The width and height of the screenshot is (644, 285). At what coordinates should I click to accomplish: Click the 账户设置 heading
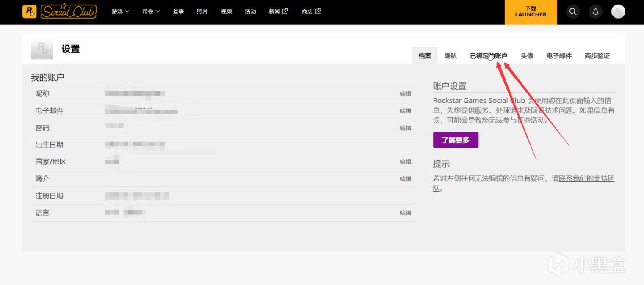coord(450,86)
